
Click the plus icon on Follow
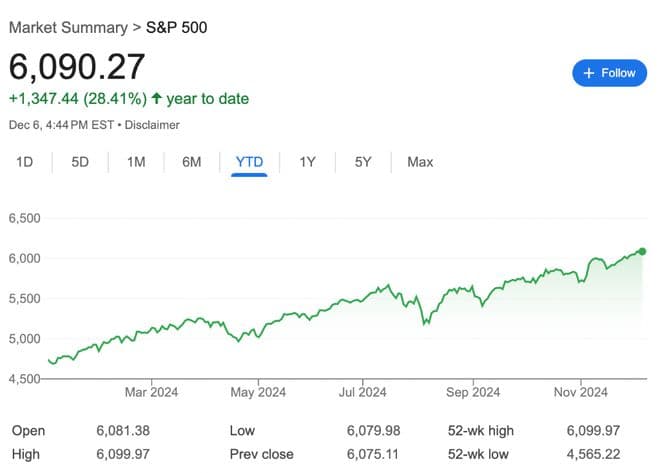[x=589, y=73]
